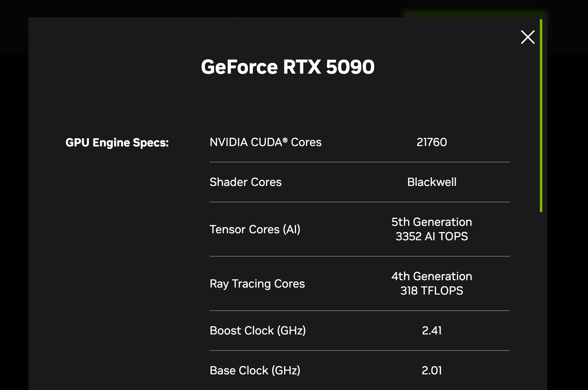
Task: Click the Blackwell value
Action: coord(432,182)
